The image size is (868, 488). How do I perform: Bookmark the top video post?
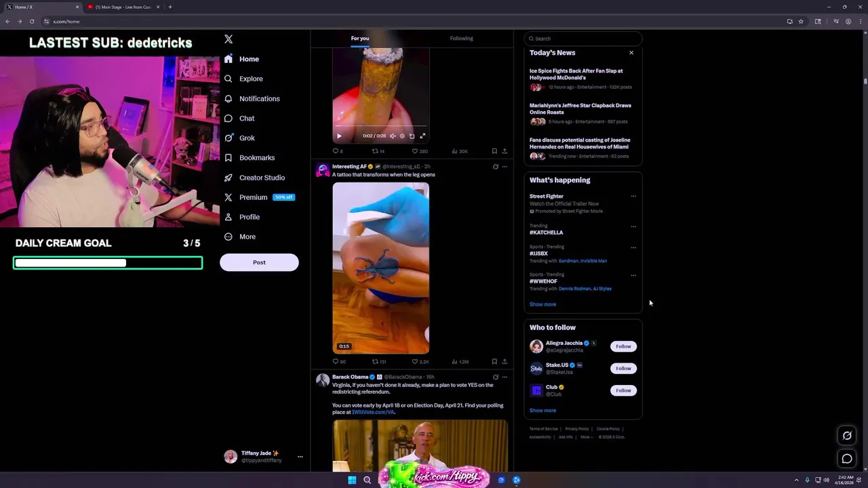pyautogui.click(x=494, y=151)
